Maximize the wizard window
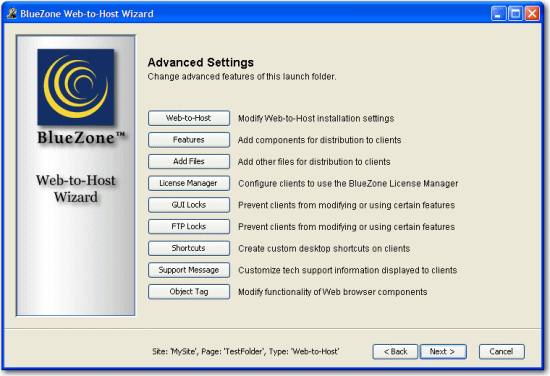This screenshot has width=550, height=376. tap(515, 14)
